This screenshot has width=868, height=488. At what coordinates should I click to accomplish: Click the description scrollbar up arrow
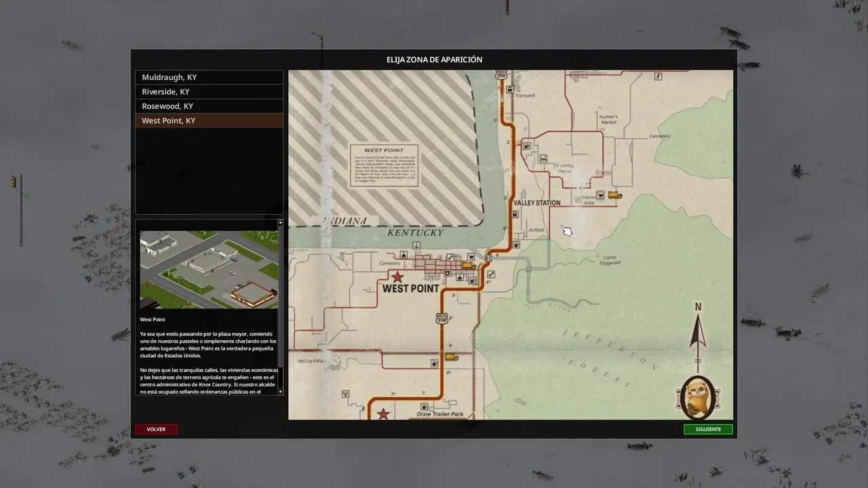(280, 223)
